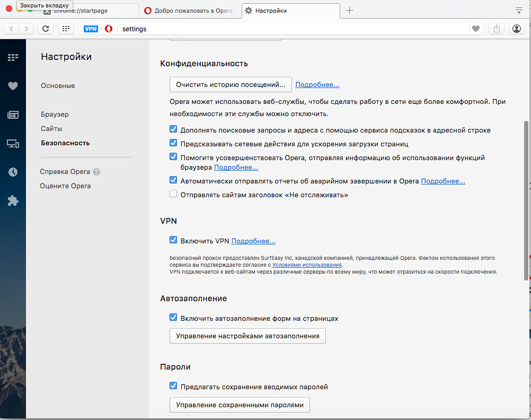Toggle automatic crash reports checkbox

pos(173,180)
